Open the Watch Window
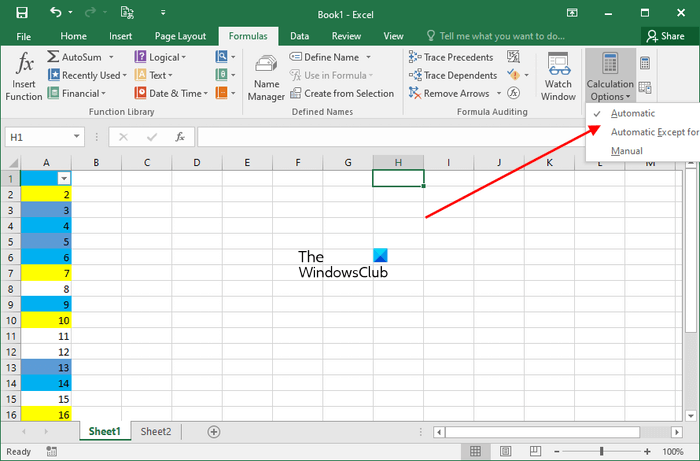The height and width of the screenshot is (461, 700). click(558, 76)
